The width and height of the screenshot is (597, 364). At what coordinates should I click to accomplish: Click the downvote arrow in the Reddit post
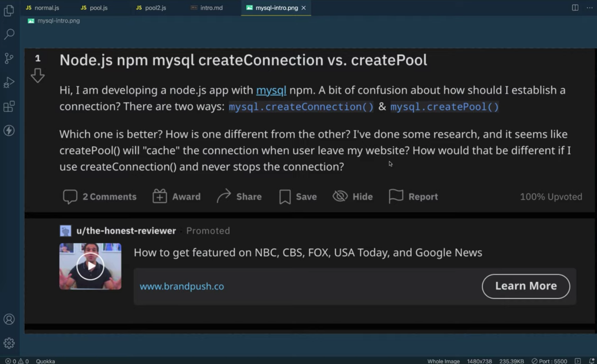[x=38, y=76]
